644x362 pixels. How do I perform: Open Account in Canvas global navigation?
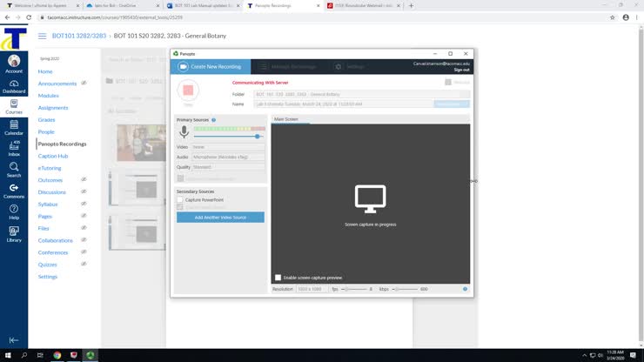click(14, 64)
